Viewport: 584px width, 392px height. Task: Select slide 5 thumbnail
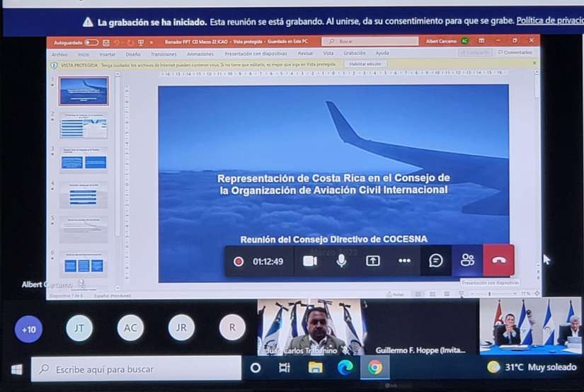click(84, 229)
